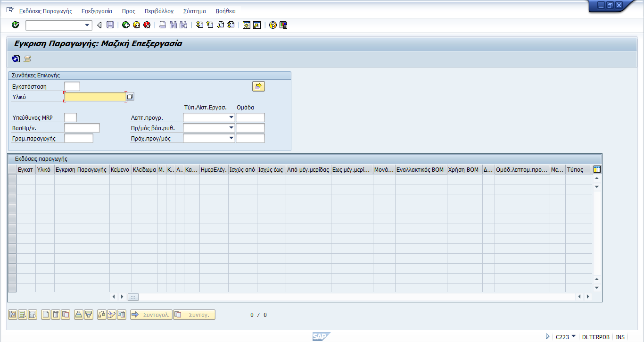Click the Find binoculars icon

(173, 25)
